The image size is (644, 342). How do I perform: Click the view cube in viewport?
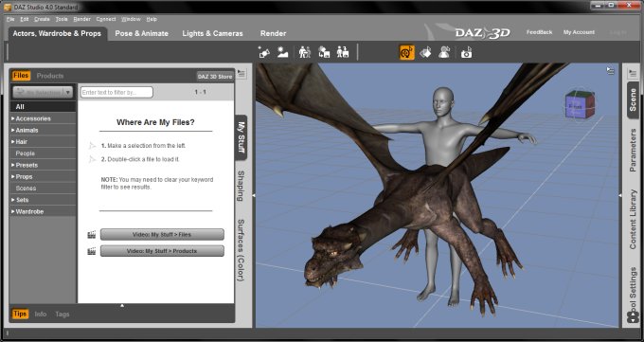coord(580,105)
